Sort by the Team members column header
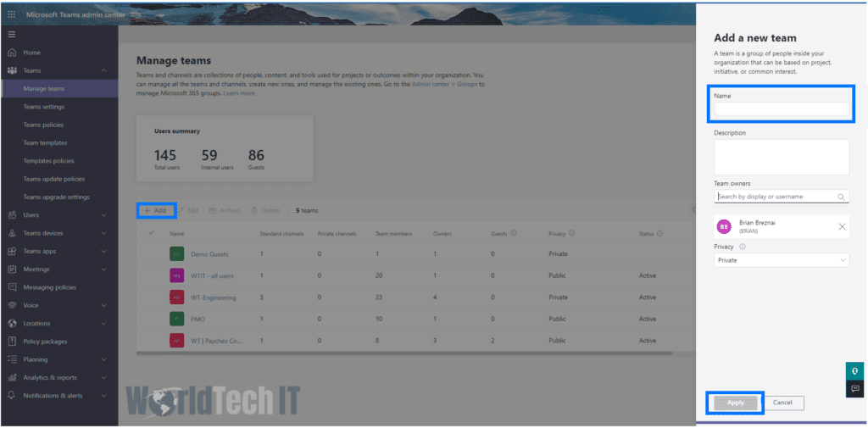 [393, 234]
